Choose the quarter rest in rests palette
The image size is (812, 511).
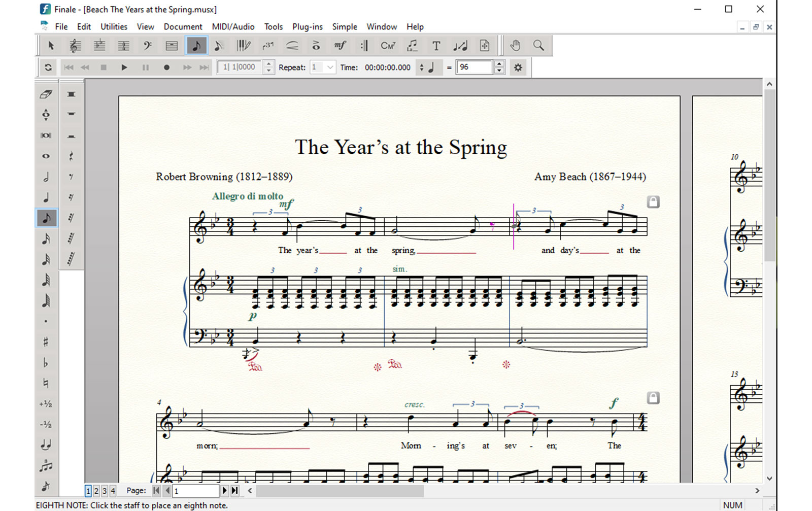71,156
